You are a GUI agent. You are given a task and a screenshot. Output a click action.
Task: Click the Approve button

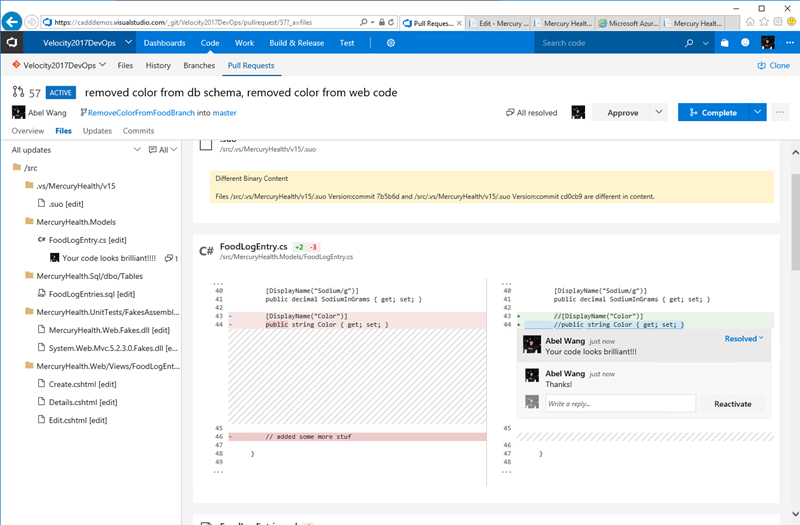pos(622,112)
